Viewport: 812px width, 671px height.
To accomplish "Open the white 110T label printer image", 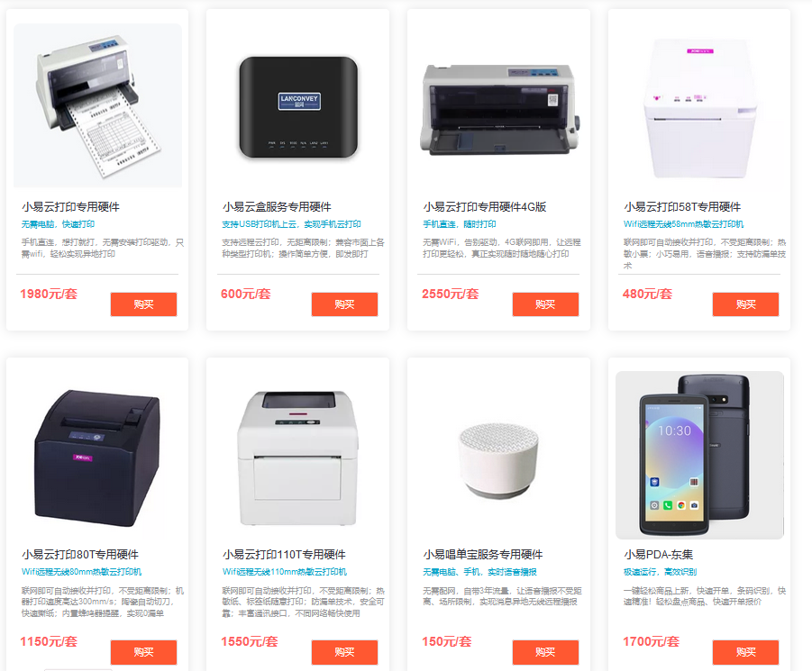I will coord(297,458).
